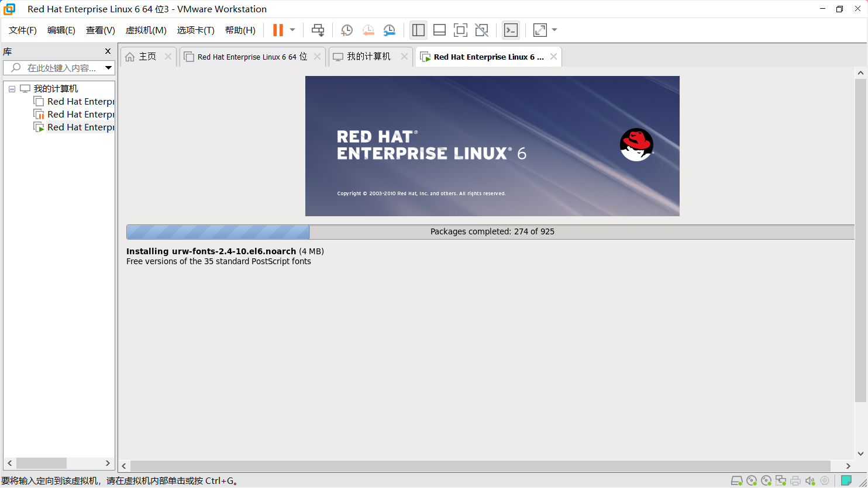This screenshot has height=488, width=868.
Task: Click the VM view scroll right arrow
Action: [849, 466]
